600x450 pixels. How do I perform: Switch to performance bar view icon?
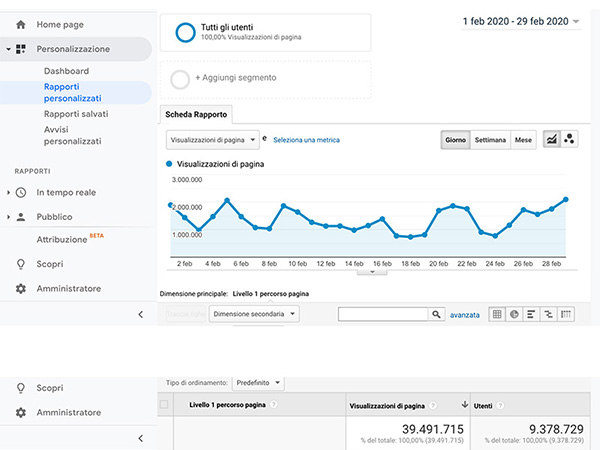(531, 315)
